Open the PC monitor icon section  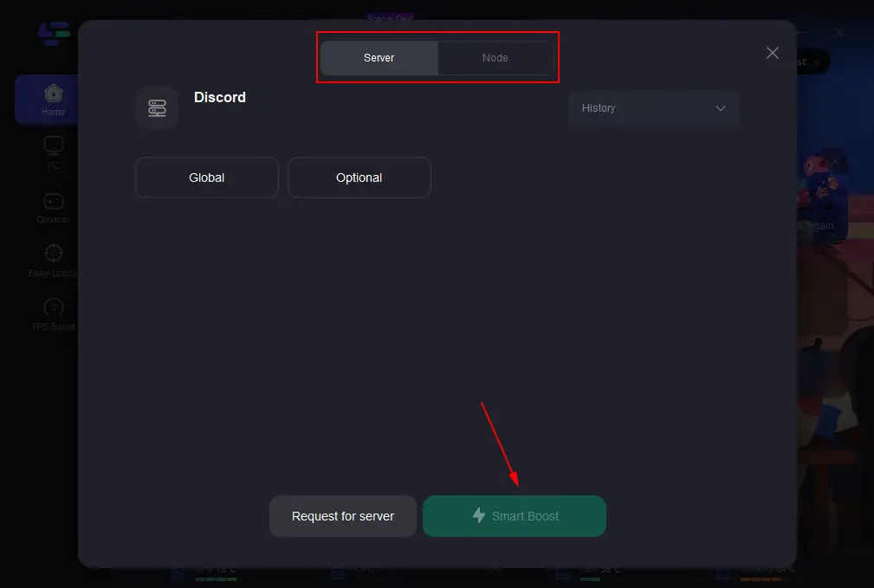[53, 145]
